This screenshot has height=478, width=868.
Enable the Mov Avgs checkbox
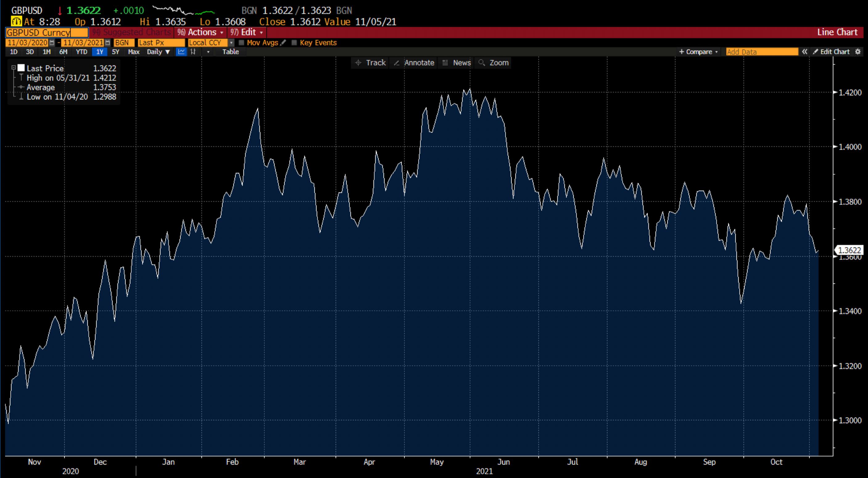click(x=242, y=43)
